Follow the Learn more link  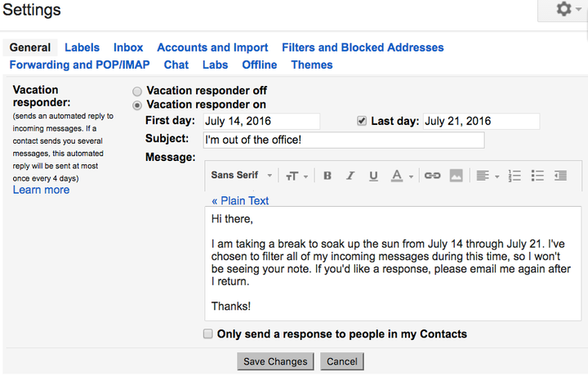pyautogui.click(x=42, y=190)
